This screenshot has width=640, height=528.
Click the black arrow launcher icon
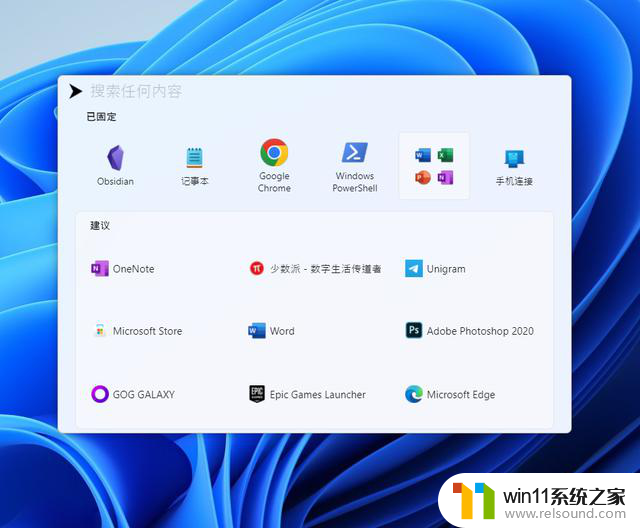[x=75, y=91]
